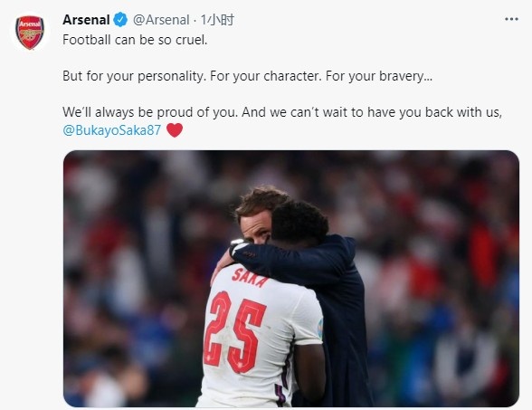Open the three-dot more options menu
This screenshot has height=410, width=532.
[x=511, y=19]
